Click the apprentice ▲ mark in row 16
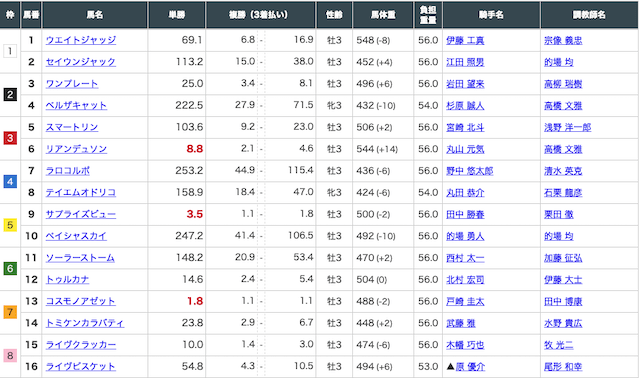The image size is (640, 378). (x=450, y=367)
